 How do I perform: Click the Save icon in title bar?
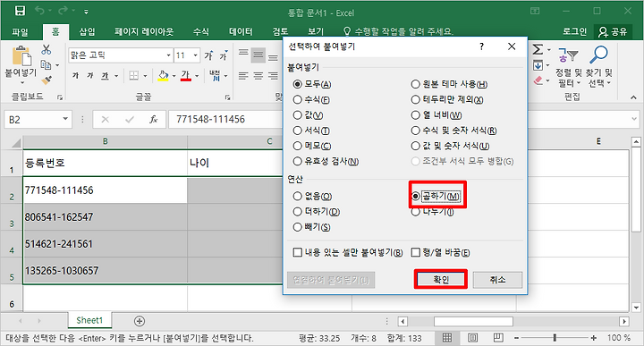[20, 11]
